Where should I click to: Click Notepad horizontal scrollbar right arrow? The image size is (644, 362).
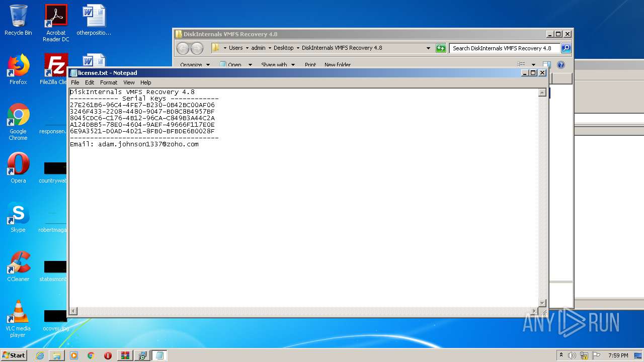(534, 311)
